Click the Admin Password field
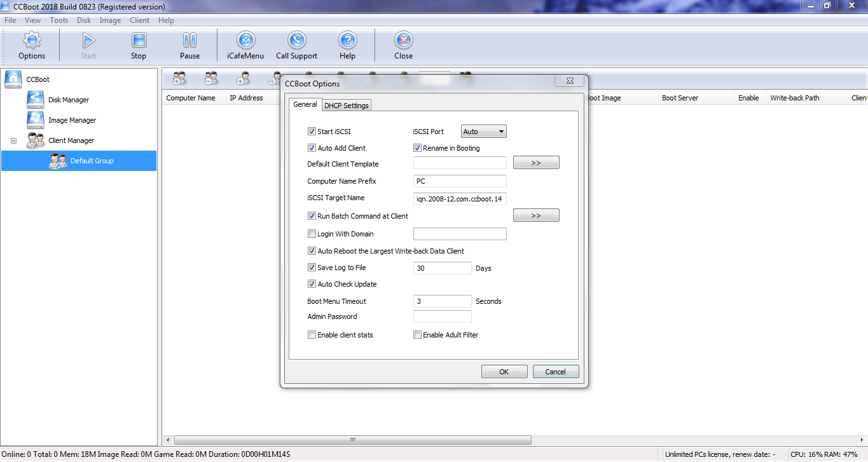 tap(443, 316)
